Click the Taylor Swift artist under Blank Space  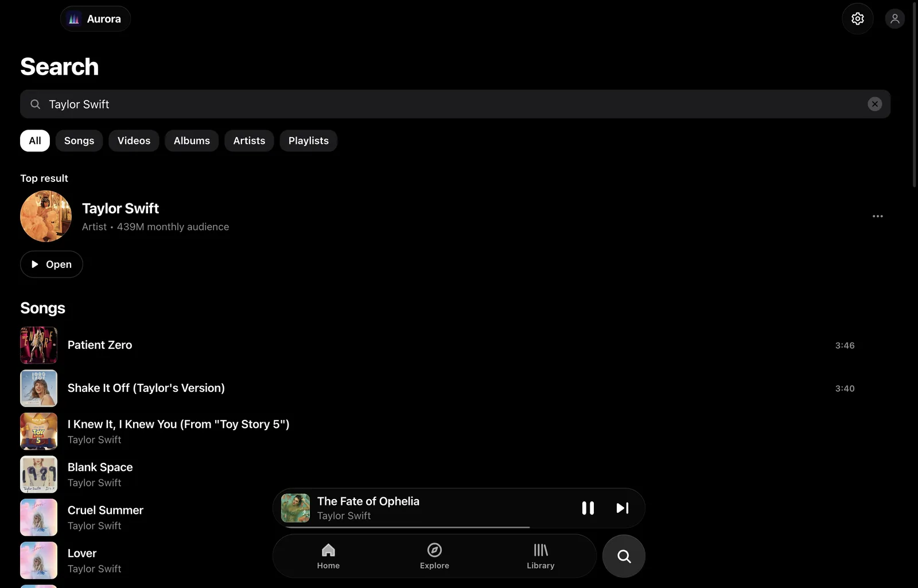95,483
